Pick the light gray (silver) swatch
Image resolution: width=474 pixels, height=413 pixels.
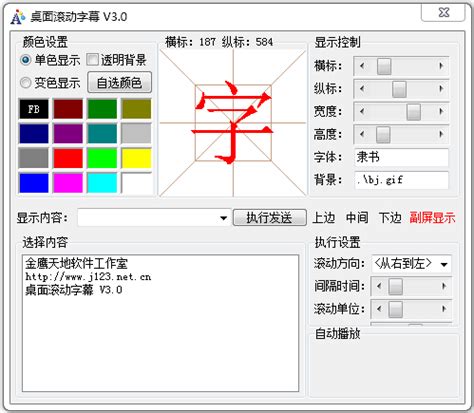136,133
